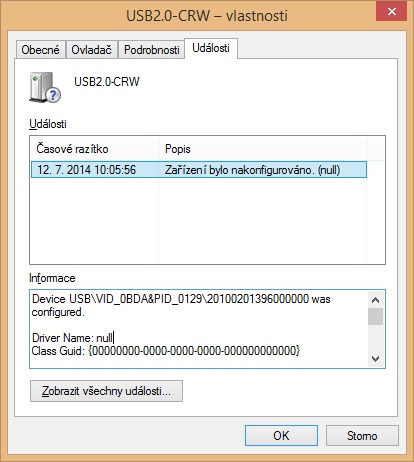Select the 12. 7. 2014 10:05:56 event row
The height and width of the screenshot is (462, 414).
tap(199, 170)
